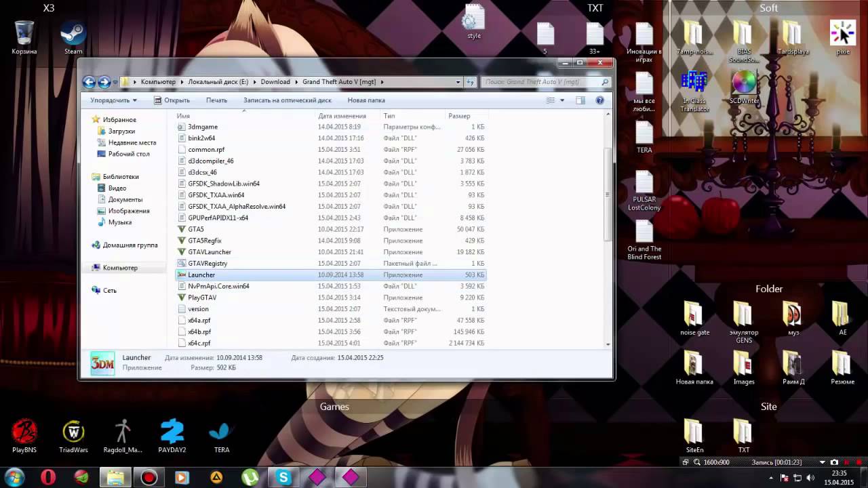Select Библиотеки in the navigation pane

coord(115,176)
